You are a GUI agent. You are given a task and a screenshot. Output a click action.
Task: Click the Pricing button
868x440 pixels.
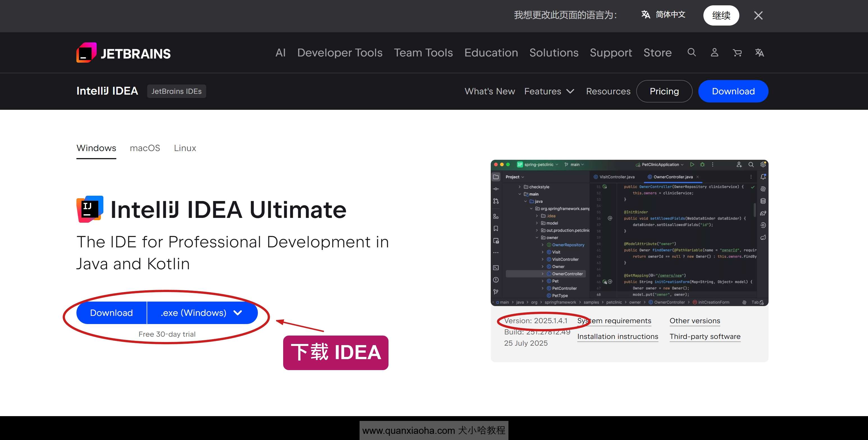(664, 91)
